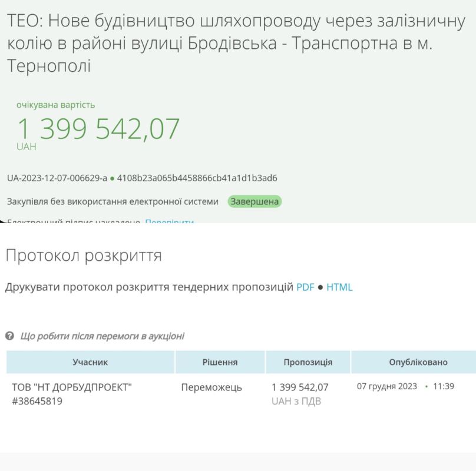Click publication date 07 грудня 2023
Screen dimensions: 476x471
[386, 386]
